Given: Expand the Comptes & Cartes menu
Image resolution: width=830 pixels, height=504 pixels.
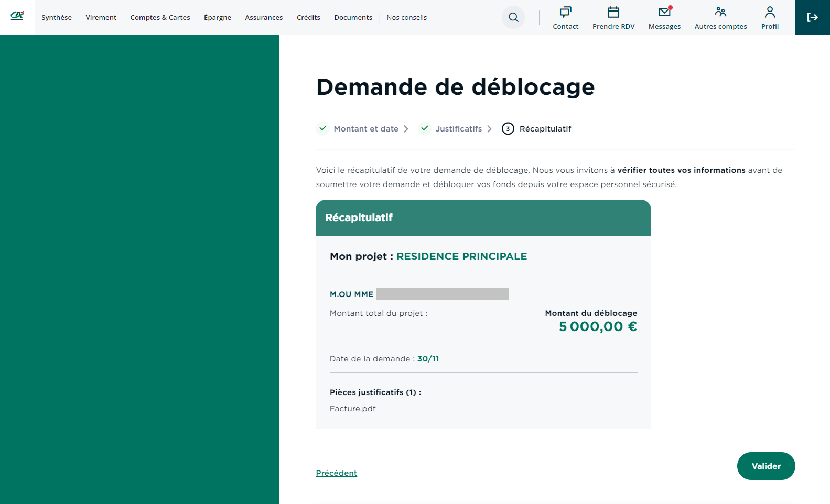Looking at the screenshot, I should 160,18.
